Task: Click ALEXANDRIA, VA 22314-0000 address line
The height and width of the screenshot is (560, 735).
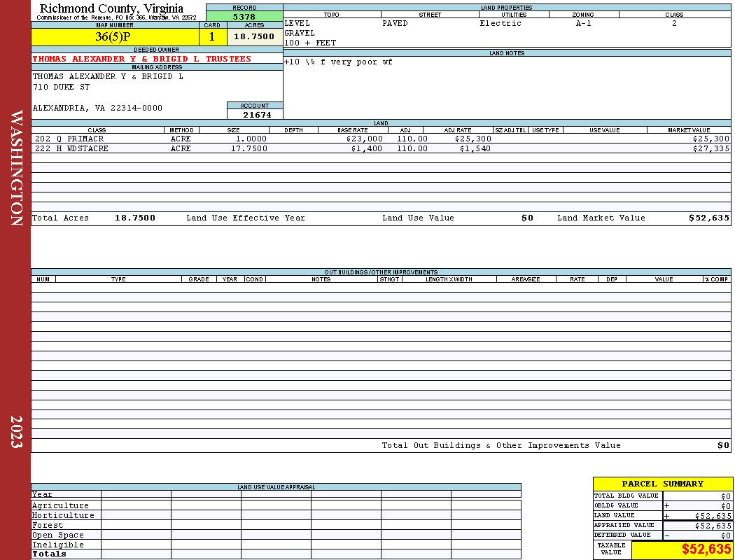Action: (x=97, y=108)
